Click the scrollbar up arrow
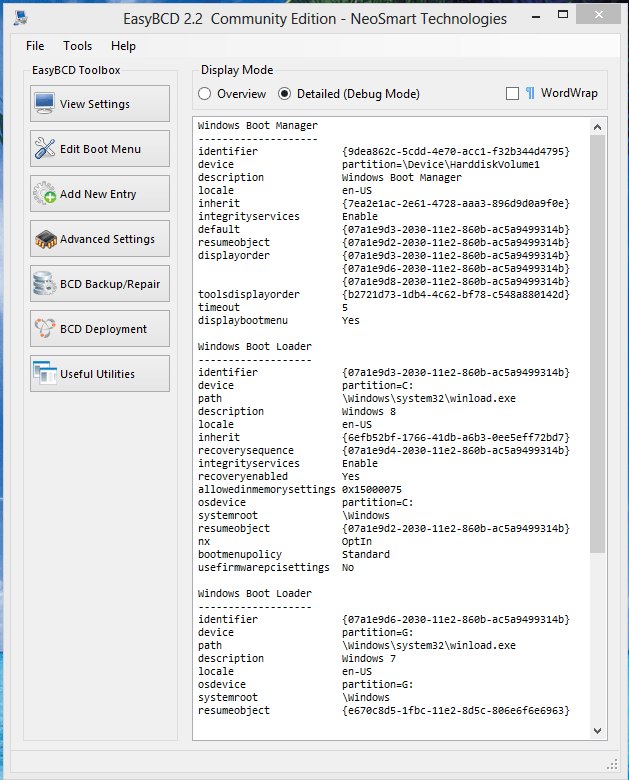The height and width of the screenshot is (780, 629). click(x=598, y=127)
